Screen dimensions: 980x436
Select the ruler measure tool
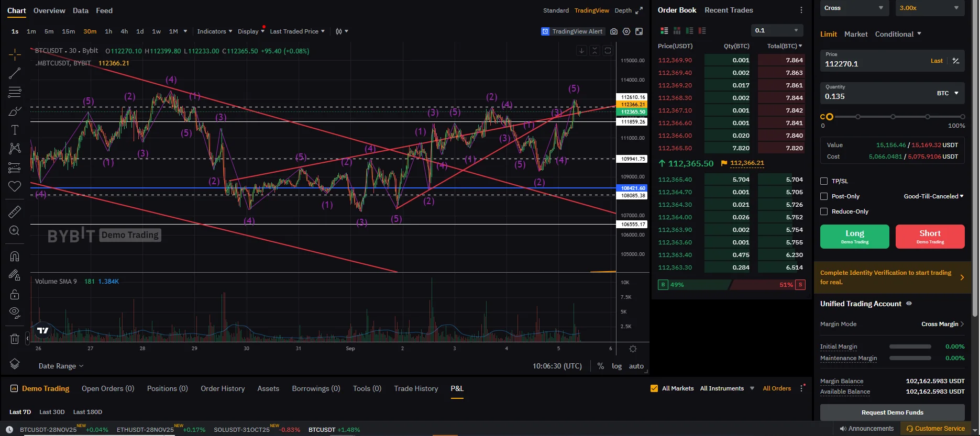click(15, 211)
